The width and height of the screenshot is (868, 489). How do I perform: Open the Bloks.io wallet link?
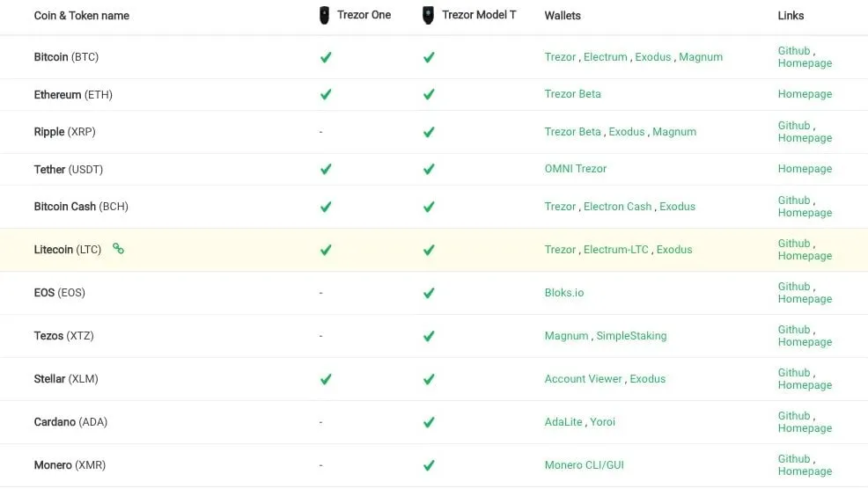click(x=564, y=293)
